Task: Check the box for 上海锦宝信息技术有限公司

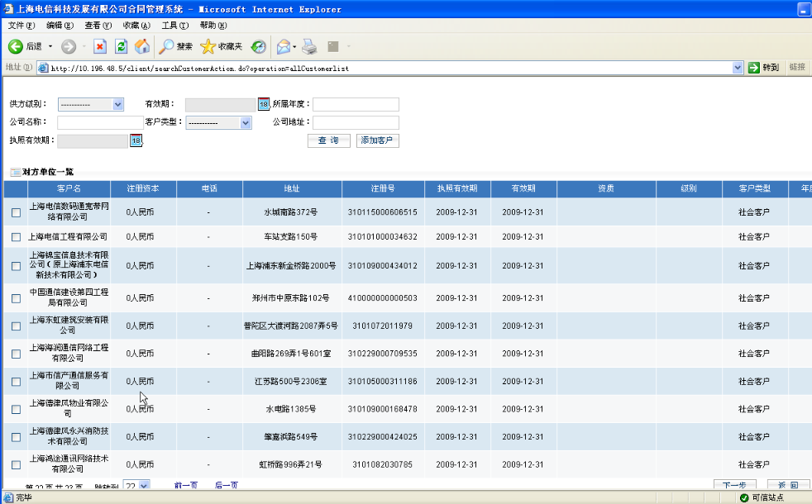Action: pyautogui.click(x=16, y=266)
